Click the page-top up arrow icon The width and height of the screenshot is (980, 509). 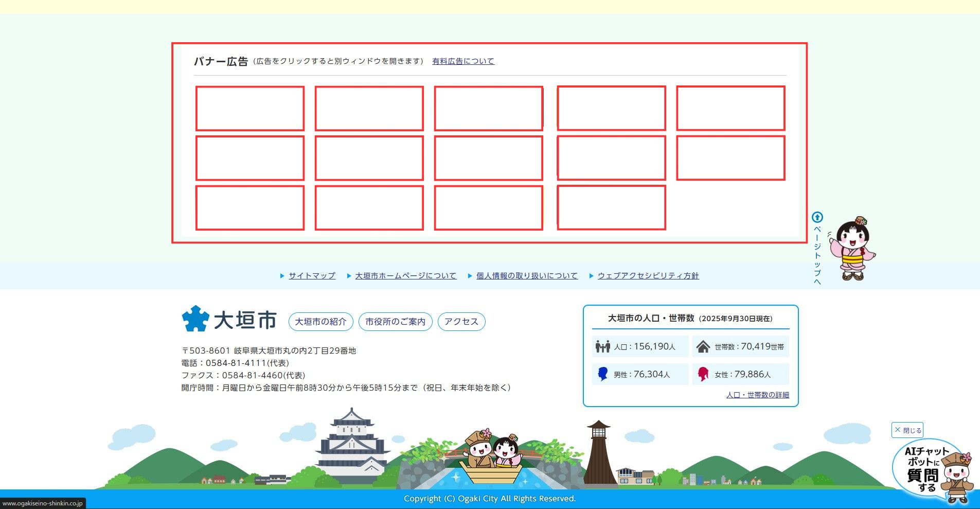pyautogui.click(x=817, y=217)
